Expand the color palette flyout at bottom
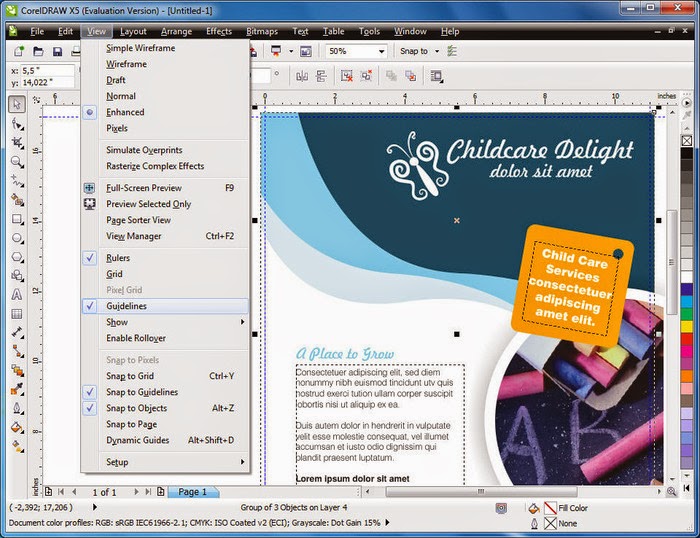 [x=686, y=488]
